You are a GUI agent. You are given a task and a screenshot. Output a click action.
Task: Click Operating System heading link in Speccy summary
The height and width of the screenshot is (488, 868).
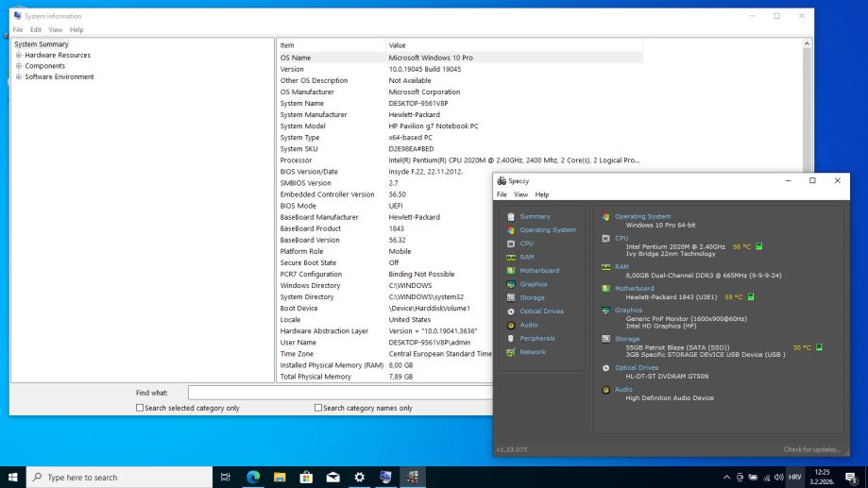click(642, 217)
